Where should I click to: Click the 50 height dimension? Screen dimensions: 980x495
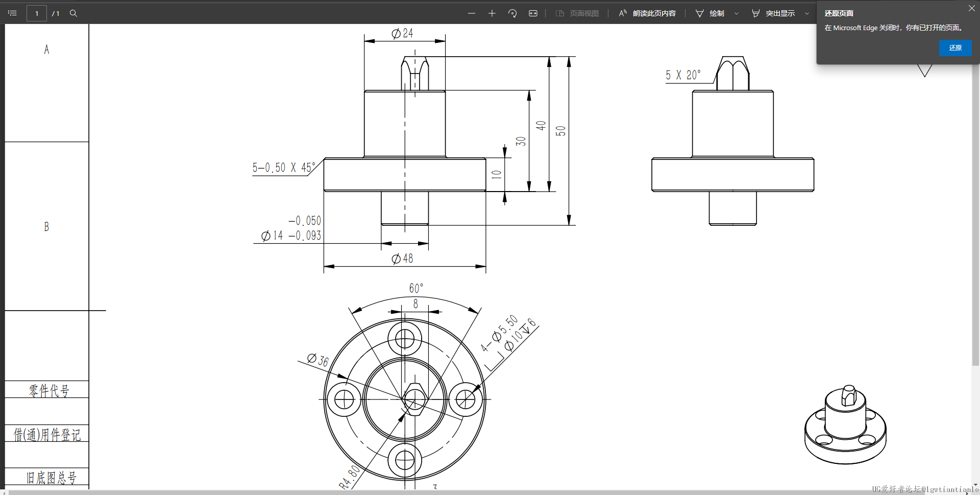560,131
